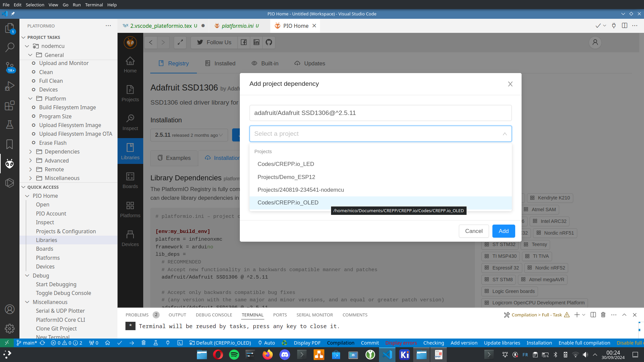The image size is (644, 362).
Task: Open Firefox from the taskbar
Action: coord(268,355)
